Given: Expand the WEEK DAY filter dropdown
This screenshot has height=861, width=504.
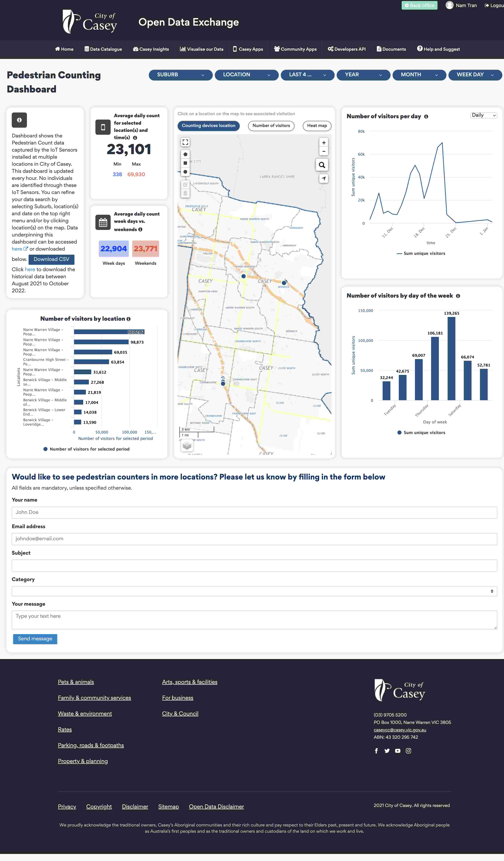Looking at the screenshot, I should click(474, 75).
